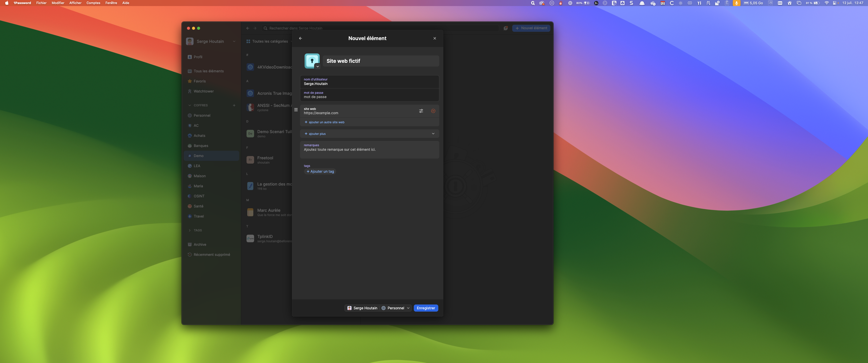Add a new vault with the Coffres plus icon

234,105
